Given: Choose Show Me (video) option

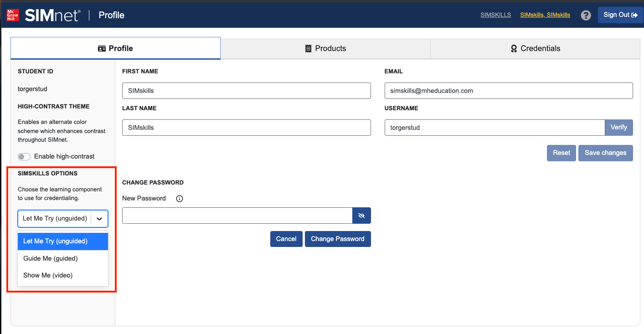Looking at the screenshot, I should [x=48, y=275].
